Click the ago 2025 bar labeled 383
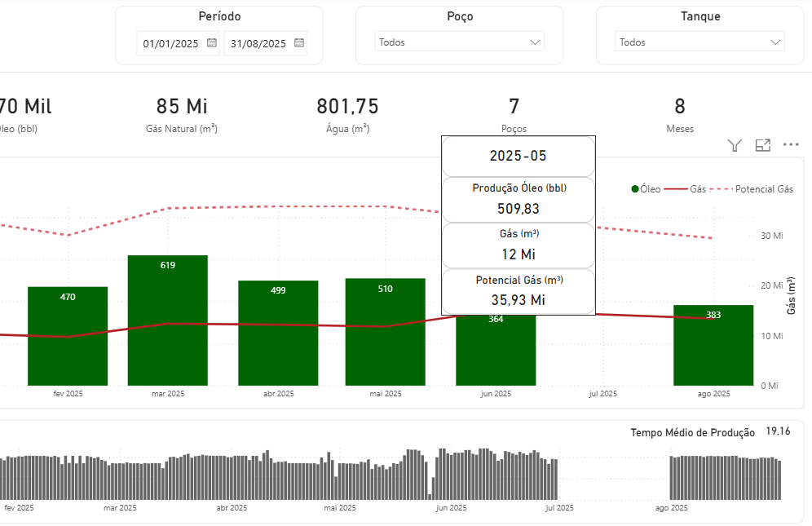Image resolution: width=812 pixels, height=526 pixels. point(713,345)
